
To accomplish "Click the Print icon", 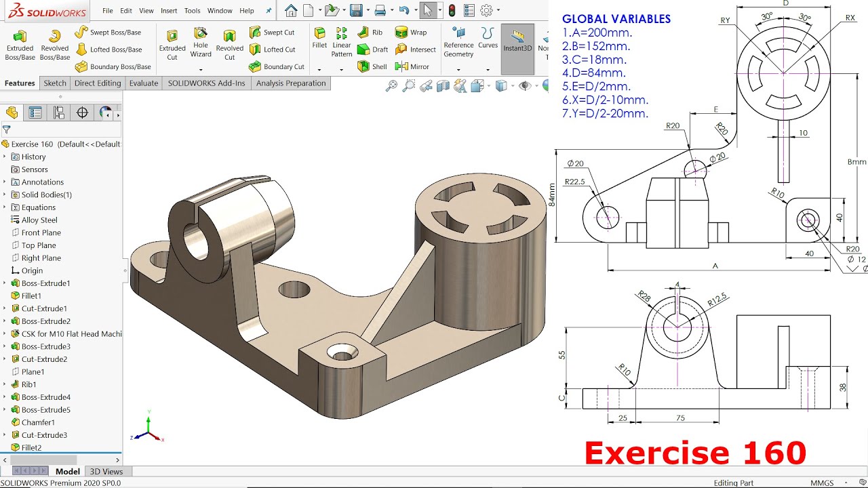I will tap(380, 10).
